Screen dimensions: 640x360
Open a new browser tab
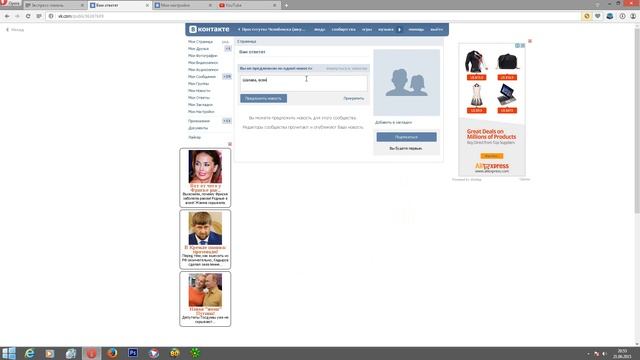point(286,5)
